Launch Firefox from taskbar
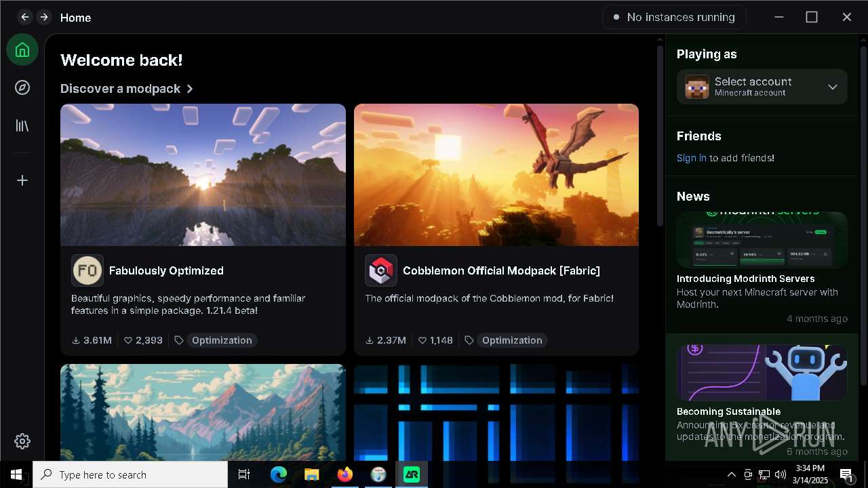The width and height of the screenshot is (868, 488). coord(345,474)
